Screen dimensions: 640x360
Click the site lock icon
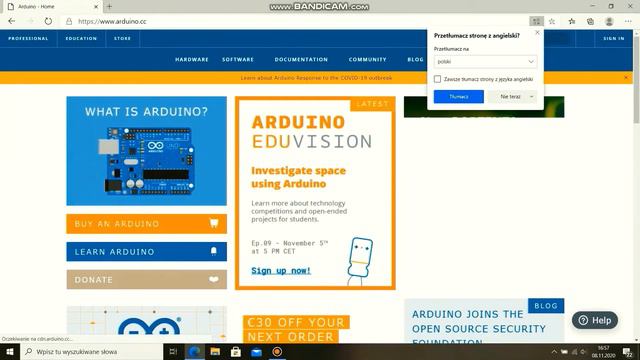pos(69,21)
